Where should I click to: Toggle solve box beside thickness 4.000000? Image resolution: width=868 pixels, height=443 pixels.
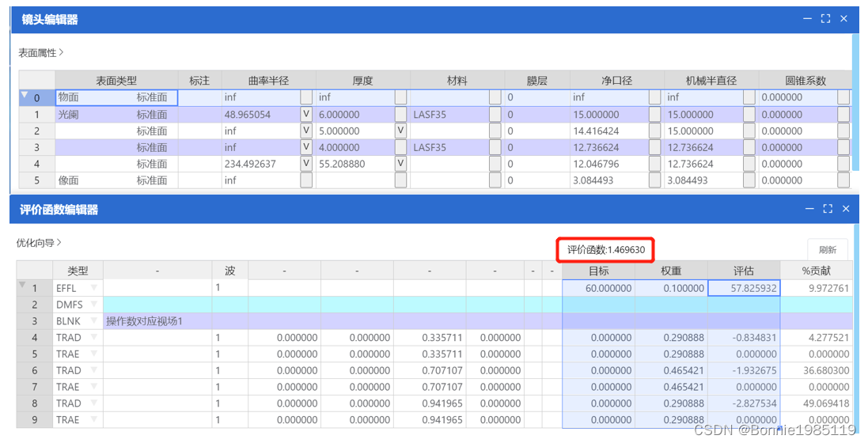pos(401,147)
